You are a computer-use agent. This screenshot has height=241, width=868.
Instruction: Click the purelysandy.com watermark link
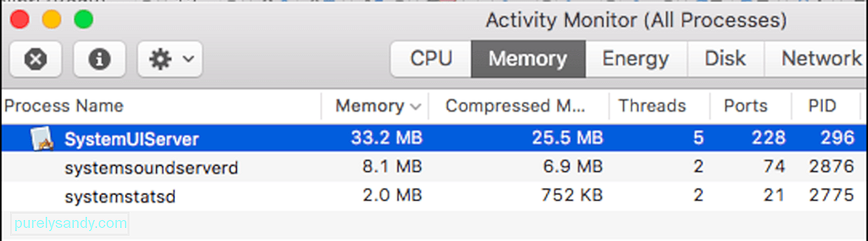pyautogui.click(x=70, y=223)
